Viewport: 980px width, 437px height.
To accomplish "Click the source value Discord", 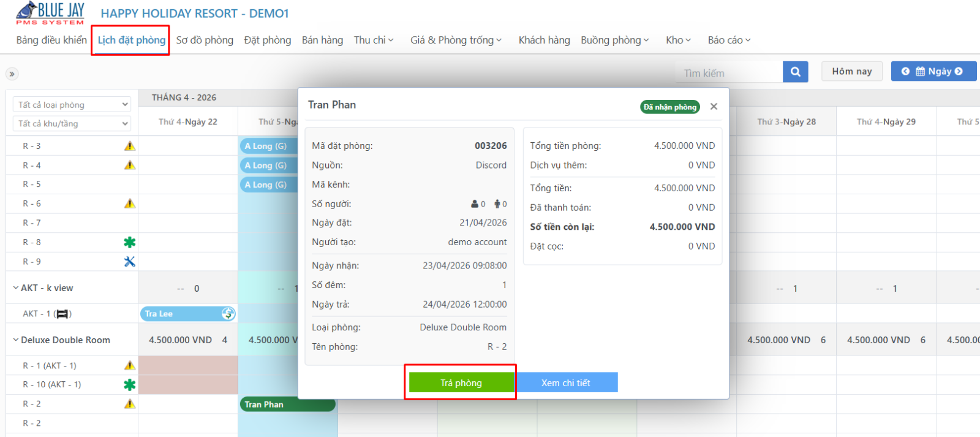I will pyautogui.click(x=491, y=165).
